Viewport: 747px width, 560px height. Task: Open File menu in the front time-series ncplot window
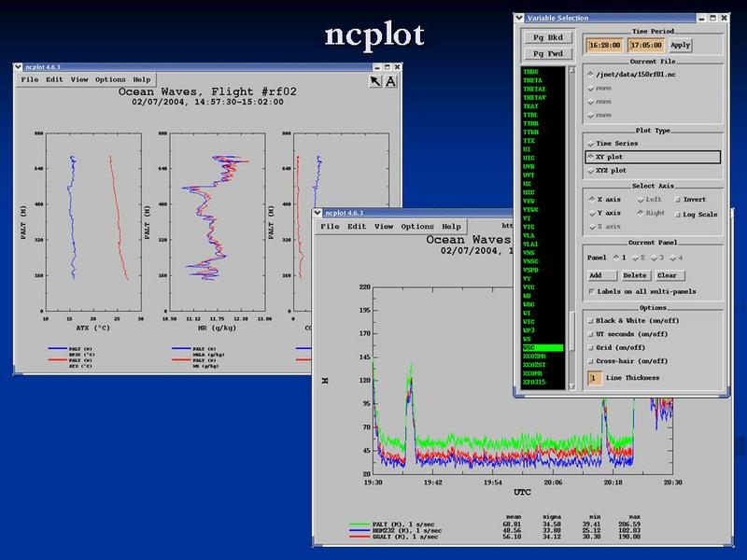coord(330,227)
